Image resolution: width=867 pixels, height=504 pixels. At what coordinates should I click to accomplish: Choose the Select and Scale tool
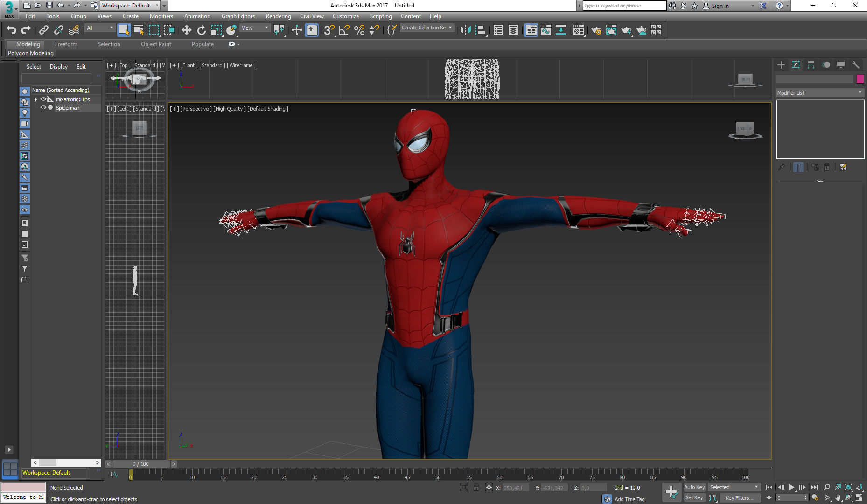click(x=216, y=30)
